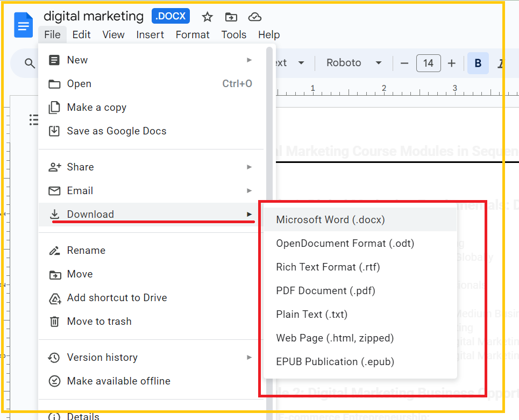Toggle the document outline icon

(x=34, y=119)
